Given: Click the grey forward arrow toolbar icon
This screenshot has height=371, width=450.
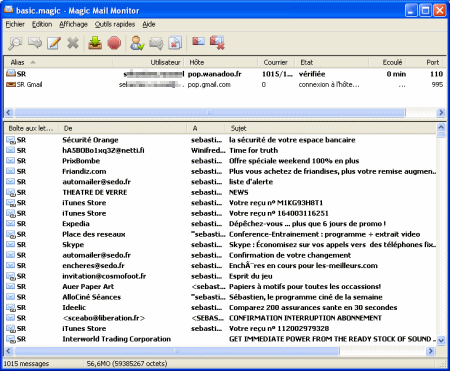Looking at the screenshot, I should (35, 43).
